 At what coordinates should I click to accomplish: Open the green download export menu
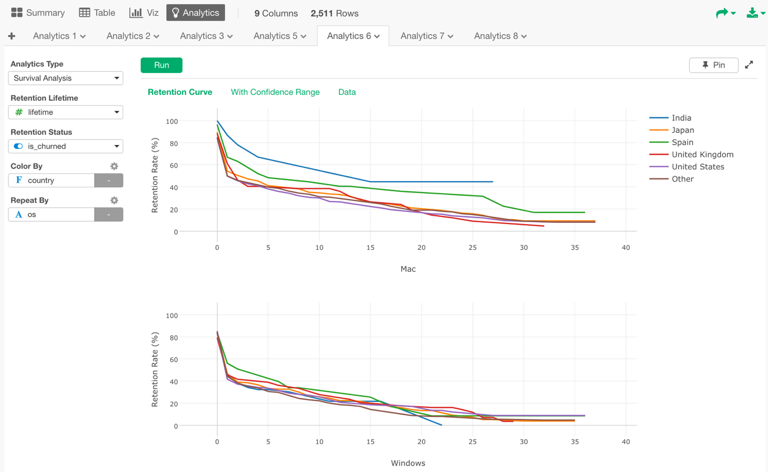pyautogui.click(x=754, y=13)
